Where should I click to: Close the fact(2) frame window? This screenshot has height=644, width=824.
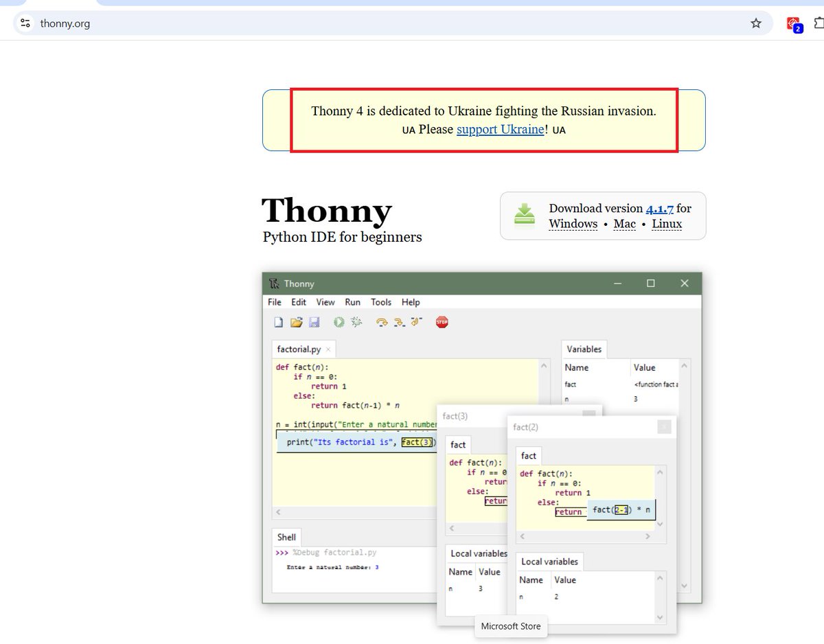664,427
